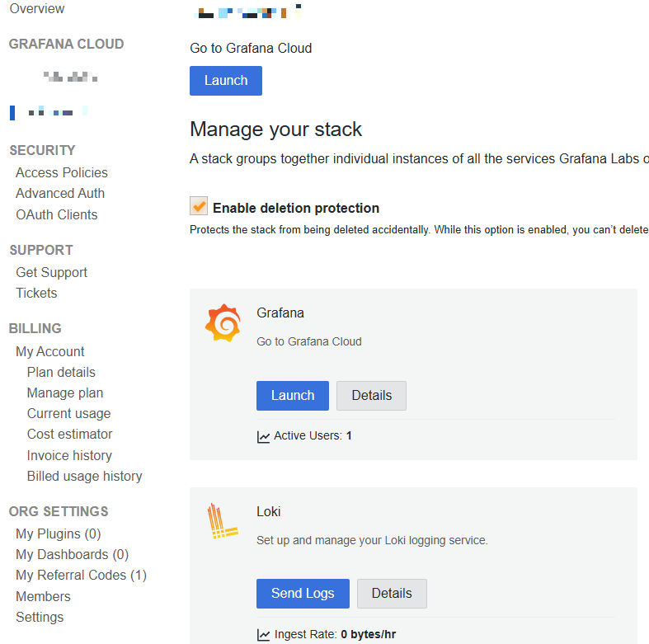The width and height of the screenshot is (649, 644).
Task: Go to Manage plan
Action: tap(65, 393)
